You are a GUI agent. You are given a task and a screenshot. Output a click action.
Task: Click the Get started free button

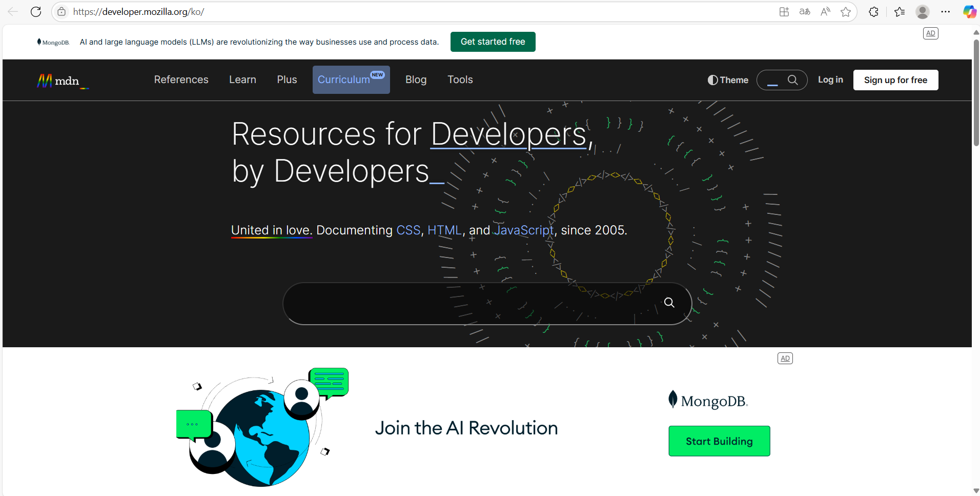pyautogui.click(x=493, y=42)
